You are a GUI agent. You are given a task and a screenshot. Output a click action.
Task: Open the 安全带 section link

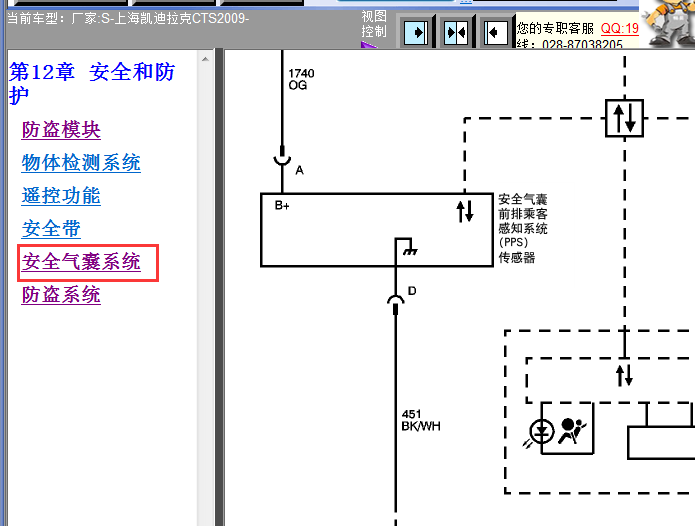pos(51,229)
